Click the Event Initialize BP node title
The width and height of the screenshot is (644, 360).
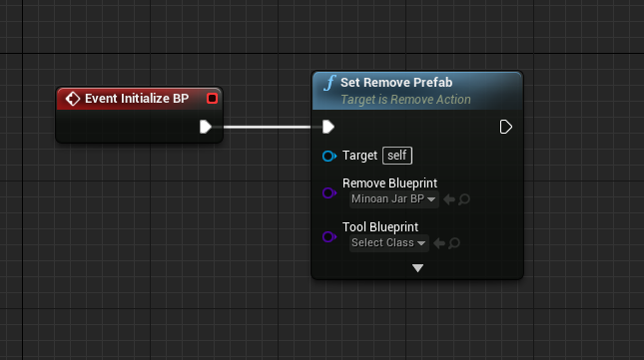(137, 99)
